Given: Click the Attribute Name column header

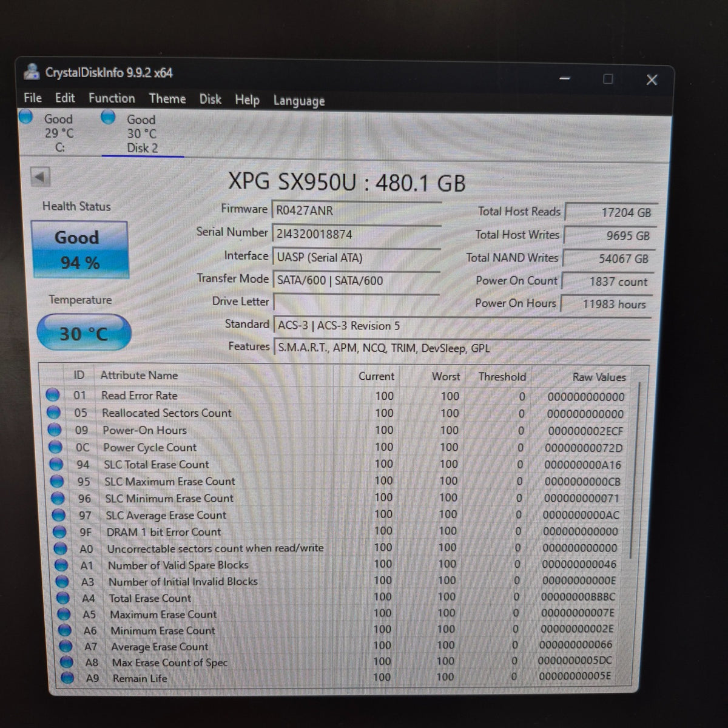Looking at the screenshot, I should [x=140, y=376].
